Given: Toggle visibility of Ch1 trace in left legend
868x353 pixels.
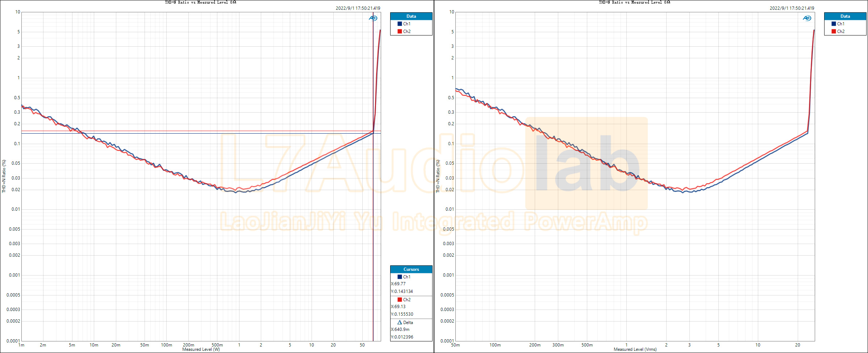Looking at the screenshot, I should (406, 24).
